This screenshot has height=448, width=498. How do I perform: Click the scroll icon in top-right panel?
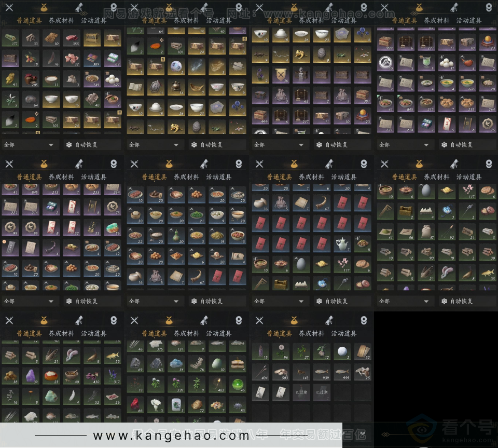click(x=454, y=7)
